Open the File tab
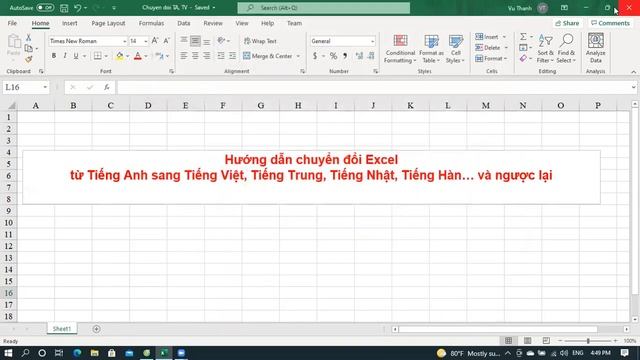Viewport: 640px width, 360px height. (12, 23)
